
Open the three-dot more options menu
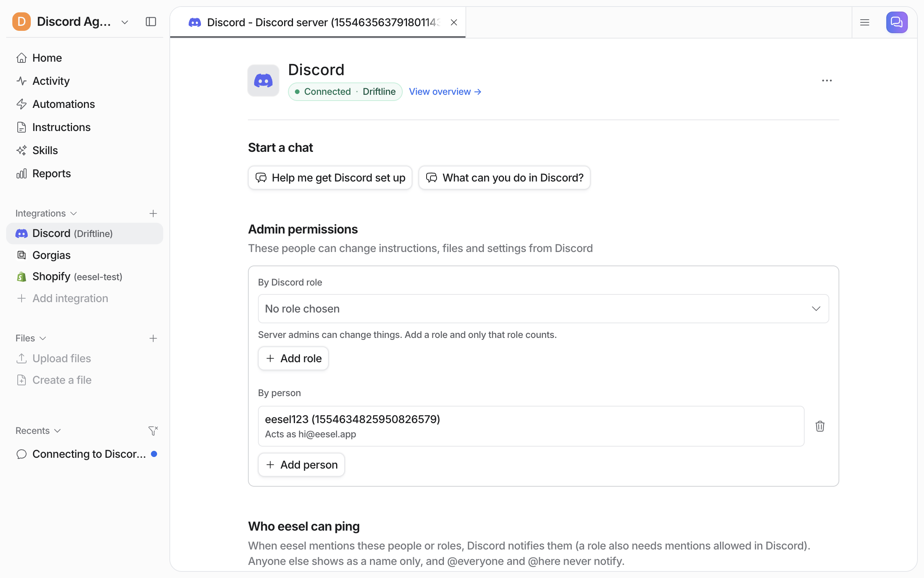[x=827, y=81]
